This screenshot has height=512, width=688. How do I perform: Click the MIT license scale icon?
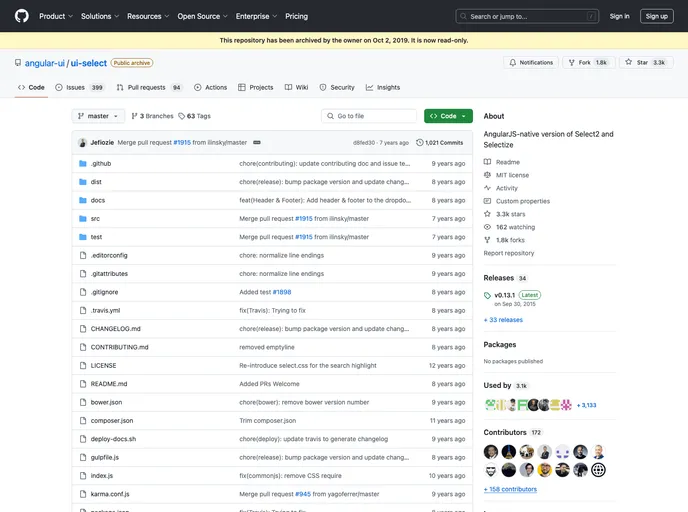pyautogui.click(x=487, y=175)
